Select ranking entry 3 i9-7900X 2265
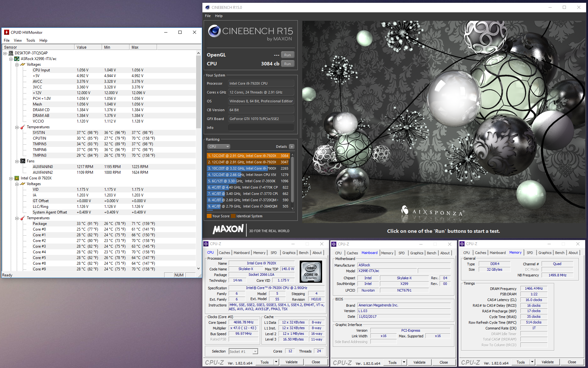The width and height of the screenshot is (588, 368). (248, 168)
